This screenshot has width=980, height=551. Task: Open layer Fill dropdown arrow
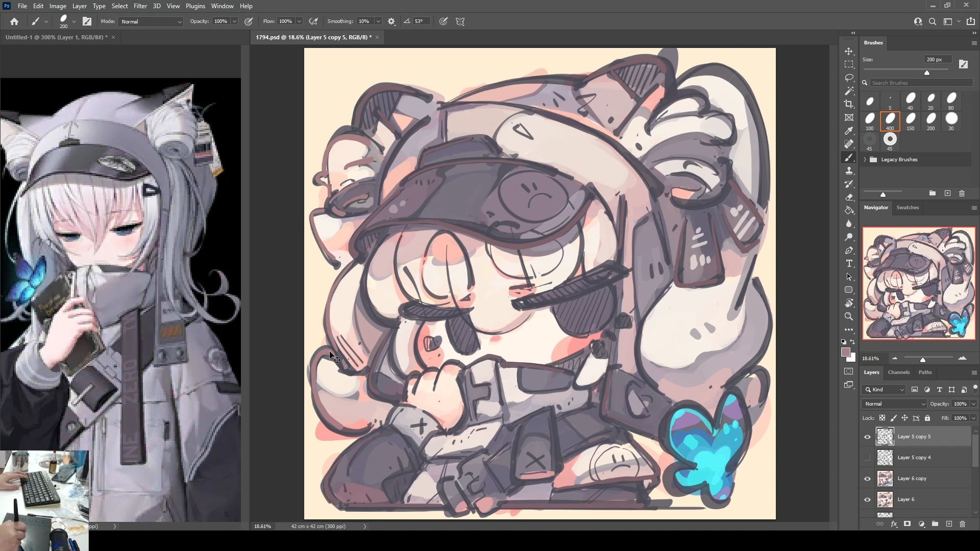[973, 418]
